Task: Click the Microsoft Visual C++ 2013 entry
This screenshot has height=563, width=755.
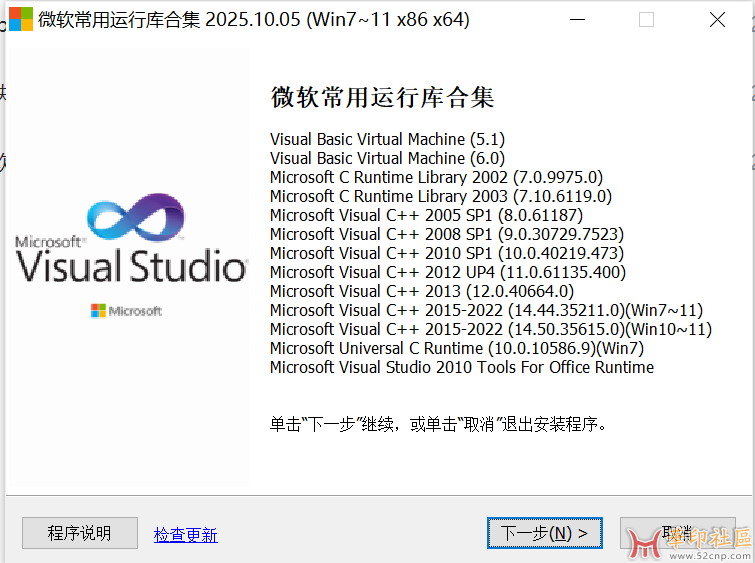Action: (421, 291)
